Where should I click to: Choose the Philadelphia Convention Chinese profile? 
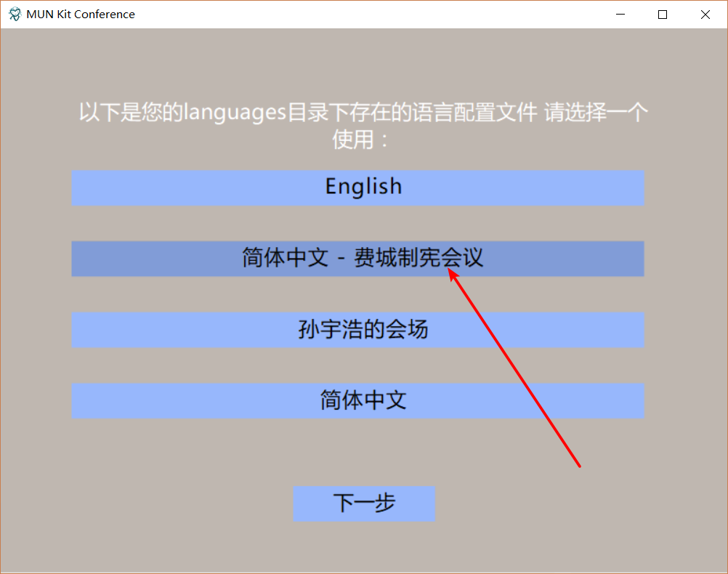357,259
